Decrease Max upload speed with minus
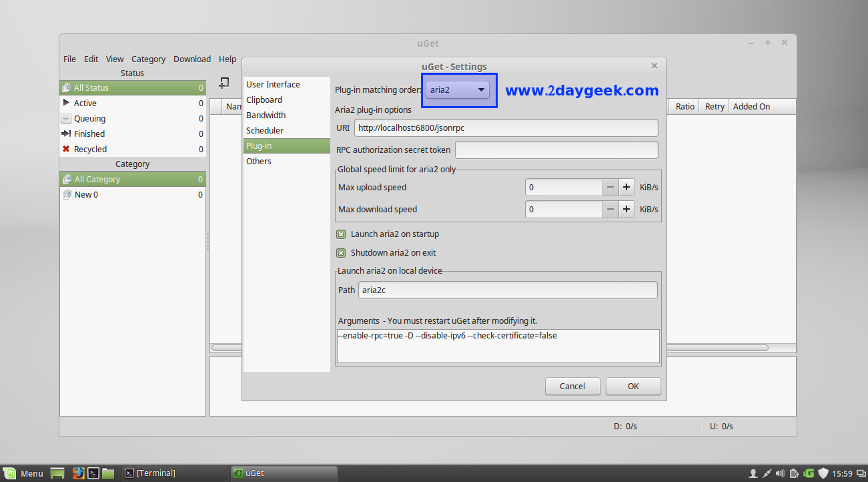The width and height of the screenshot is (868, 482). click(610, 188)
